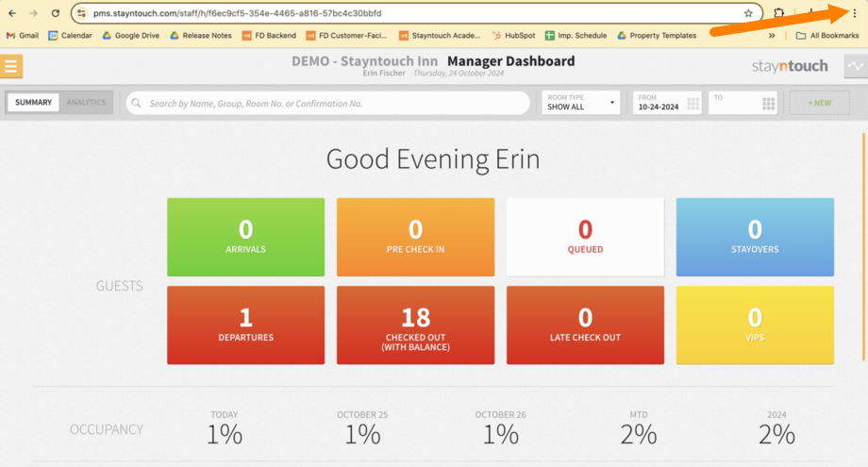
Task: Click MTD occupancy 2% value
Action: (639, 434)
